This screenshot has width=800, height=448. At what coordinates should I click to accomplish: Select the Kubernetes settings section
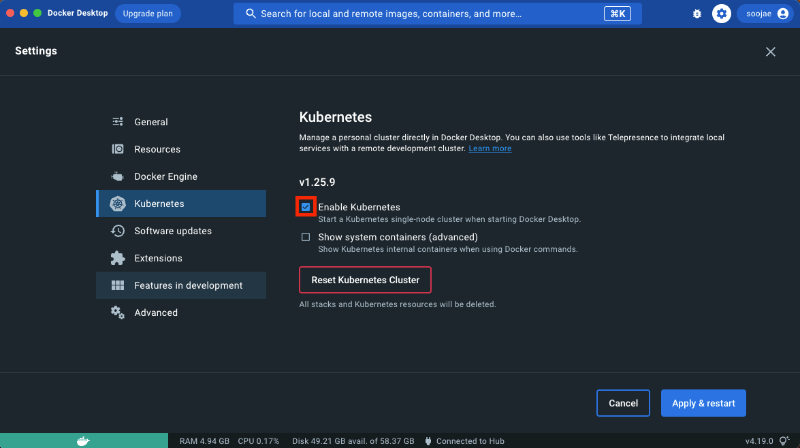[181, 204]
